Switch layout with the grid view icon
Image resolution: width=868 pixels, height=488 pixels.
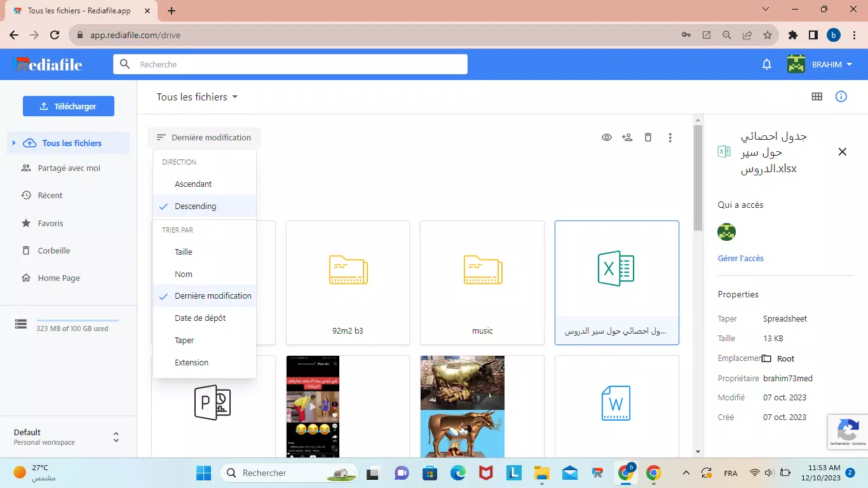point(817,96)
